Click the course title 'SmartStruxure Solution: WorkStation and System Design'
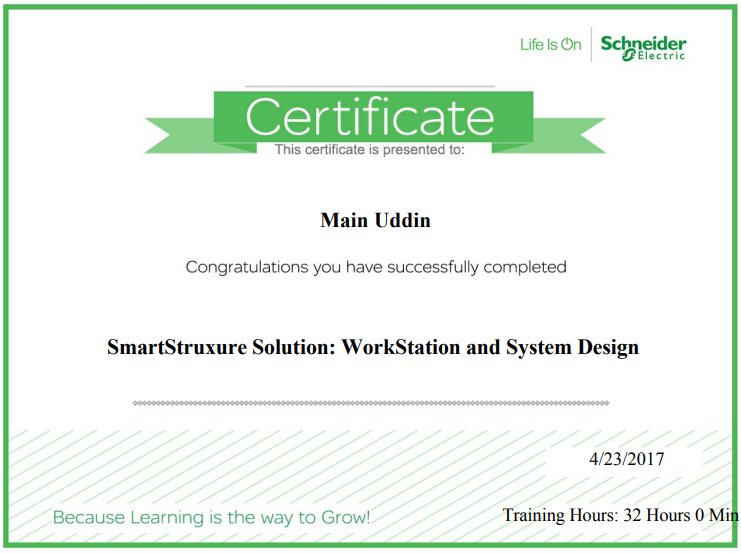 tap(373, 347)
